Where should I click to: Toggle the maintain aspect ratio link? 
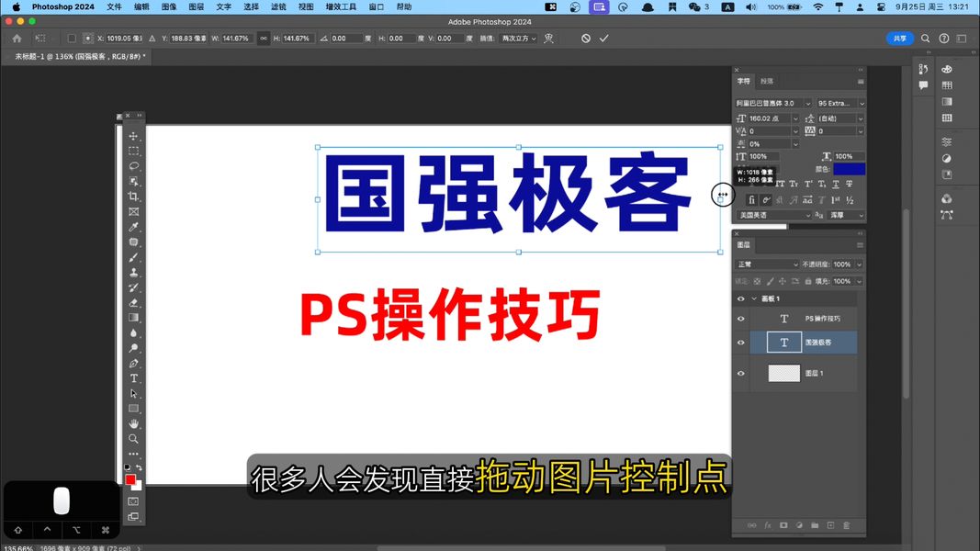264,38
